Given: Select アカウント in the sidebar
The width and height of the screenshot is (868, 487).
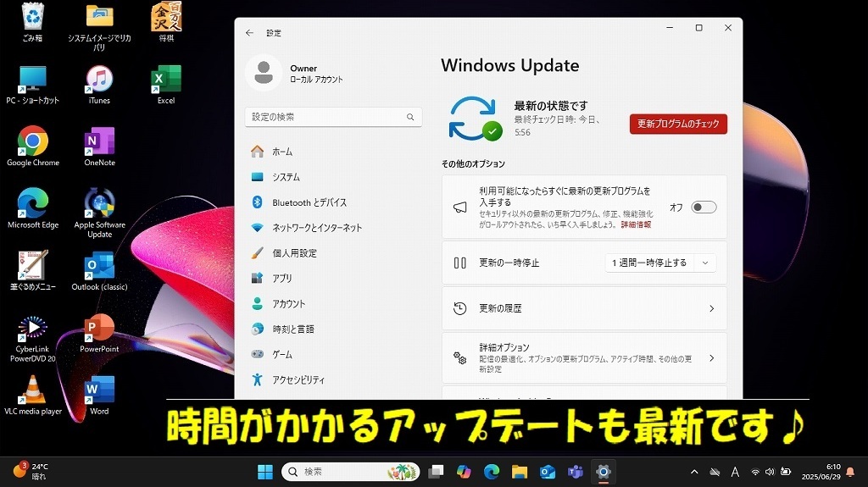Looking at the screenshot, I should tap(333, 304).
